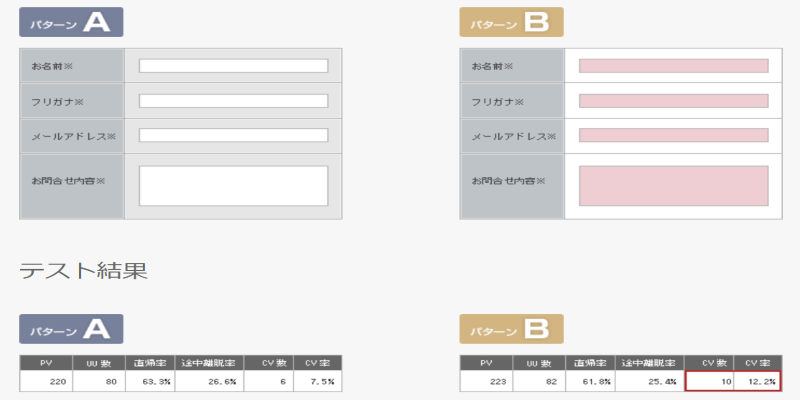800x400 pixels.
Task: Click the pink お名前 input in Pattern B
Action: tap(673, 66)
